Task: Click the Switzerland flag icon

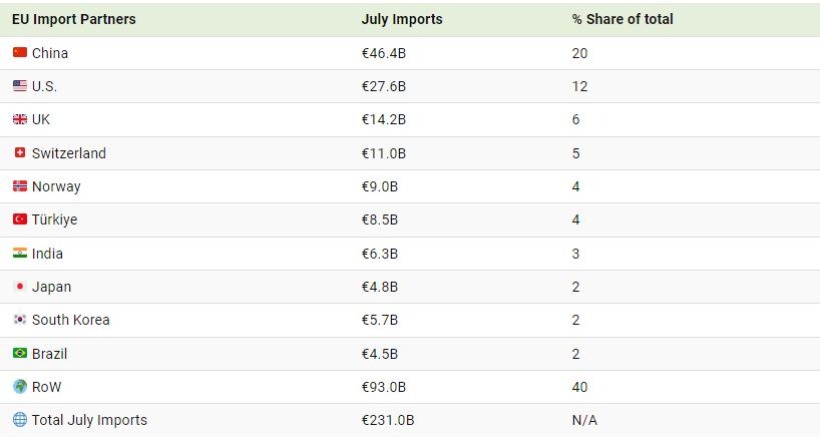Action: (20, 153)
